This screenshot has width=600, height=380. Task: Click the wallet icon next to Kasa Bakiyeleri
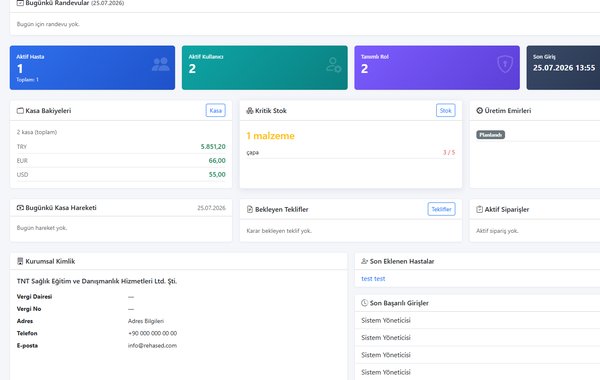coord(20,111)
